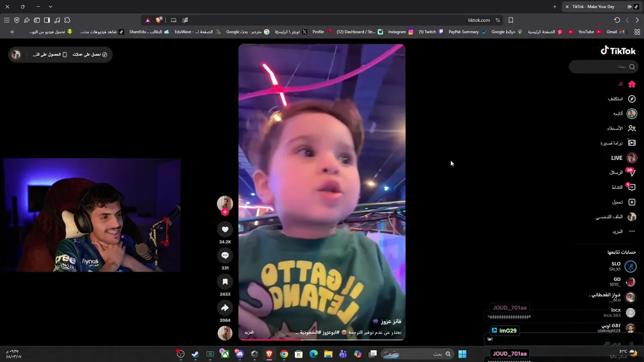Screen dimensions: 644x362
Task: Open the More three-dots menu in the sidebar
Action: 632,231
